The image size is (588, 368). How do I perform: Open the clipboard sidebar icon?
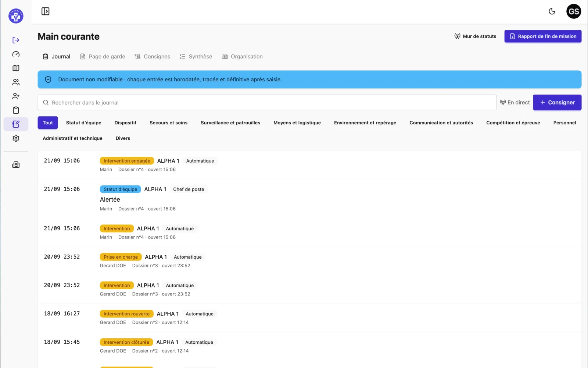(x=16, y=110)
